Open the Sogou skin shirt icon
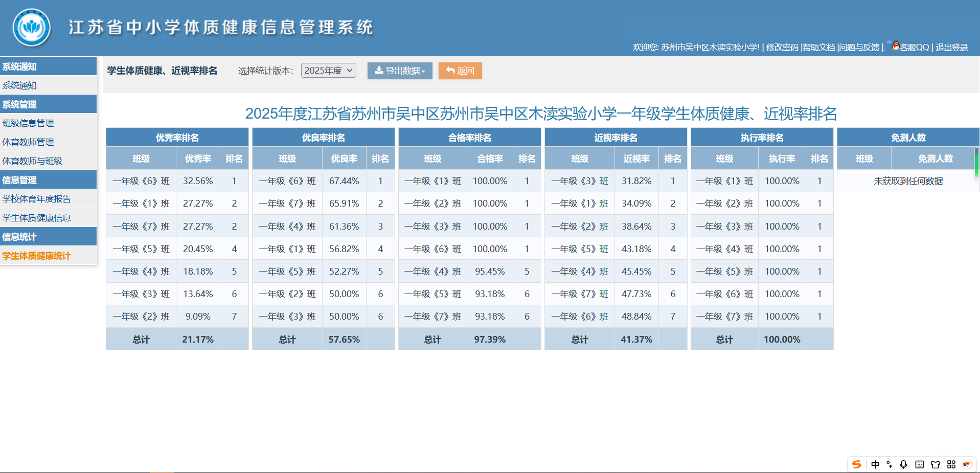Image resolution: width=980 pixels, height=473 pixels. coord(935,464)
